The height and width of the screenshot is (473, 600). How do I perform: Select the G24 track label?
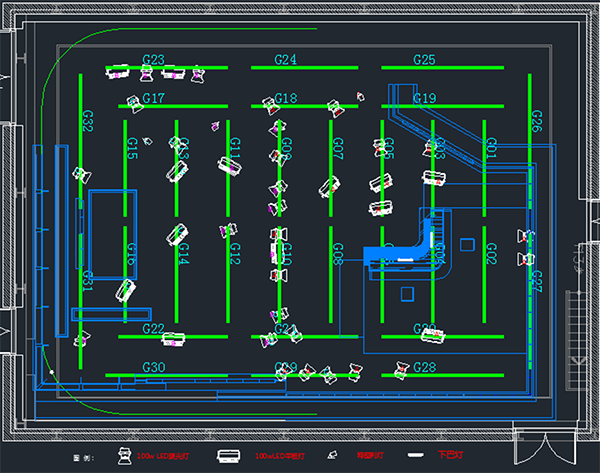click(286, 60)
